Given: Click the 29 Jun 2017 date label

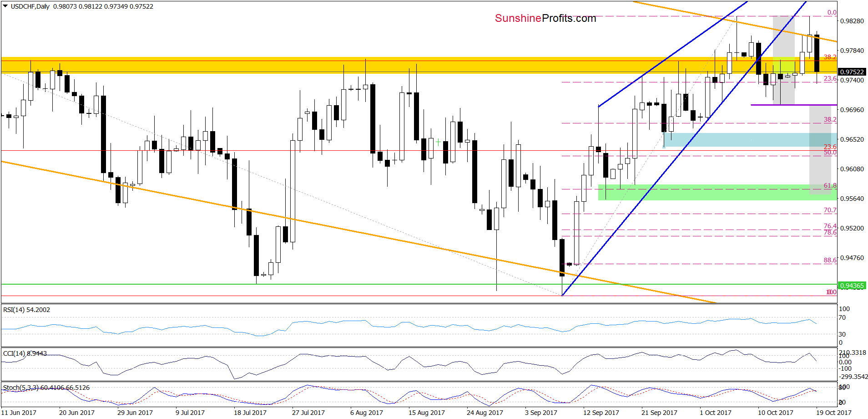Looking at the screenshot, I should point(135,413).
